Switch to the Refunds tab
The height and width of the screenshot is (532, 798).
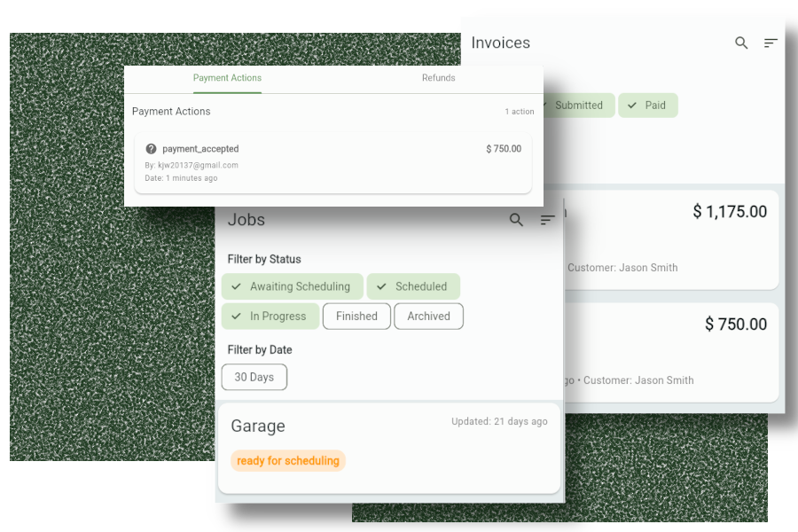[438, 78]
